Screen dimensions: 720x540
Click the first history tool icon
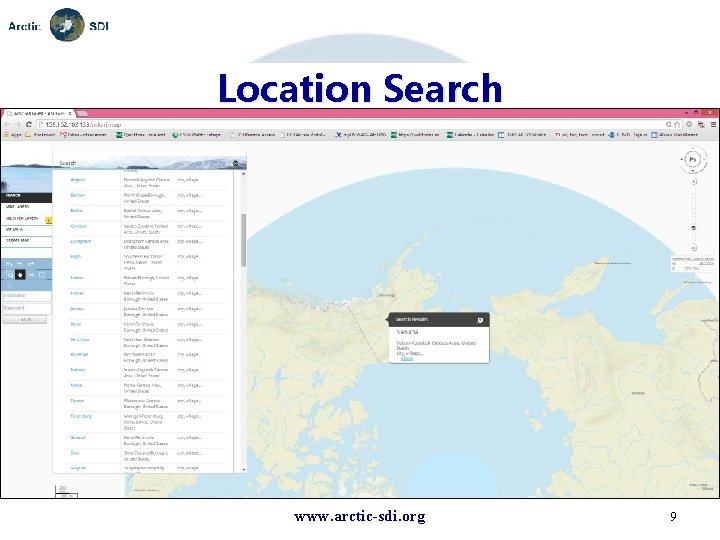(x=9, y=264)
